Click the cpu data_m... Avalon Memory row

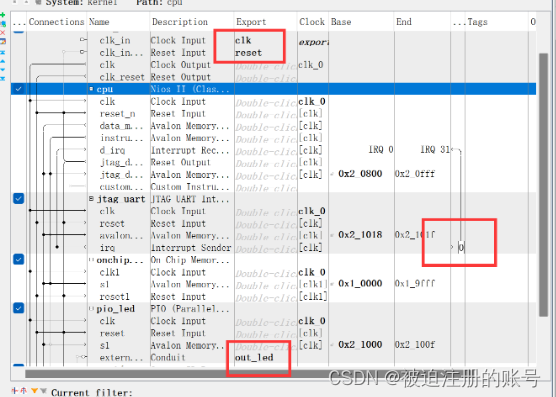[x=273, y=126]
